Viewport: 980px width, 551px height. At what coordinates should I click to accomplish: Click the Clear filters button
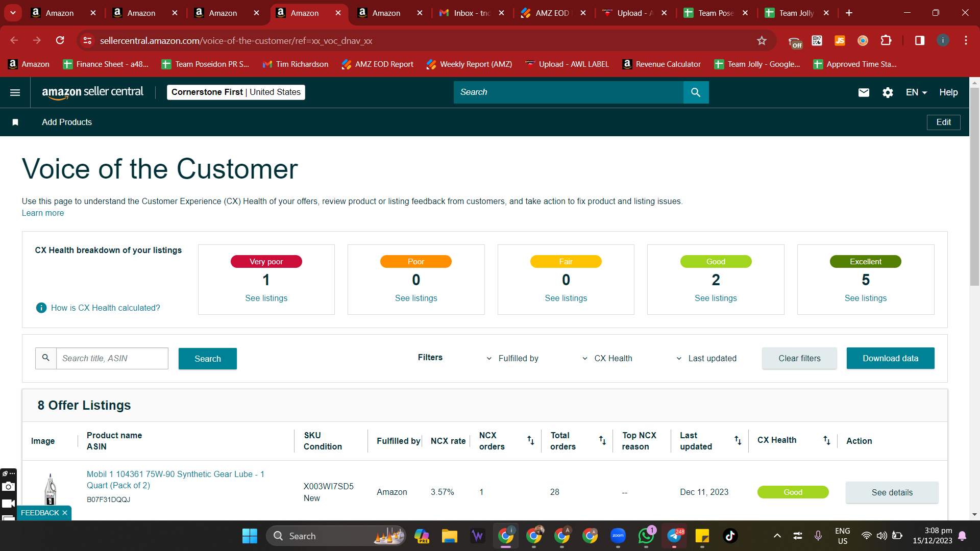pos(799,358)
